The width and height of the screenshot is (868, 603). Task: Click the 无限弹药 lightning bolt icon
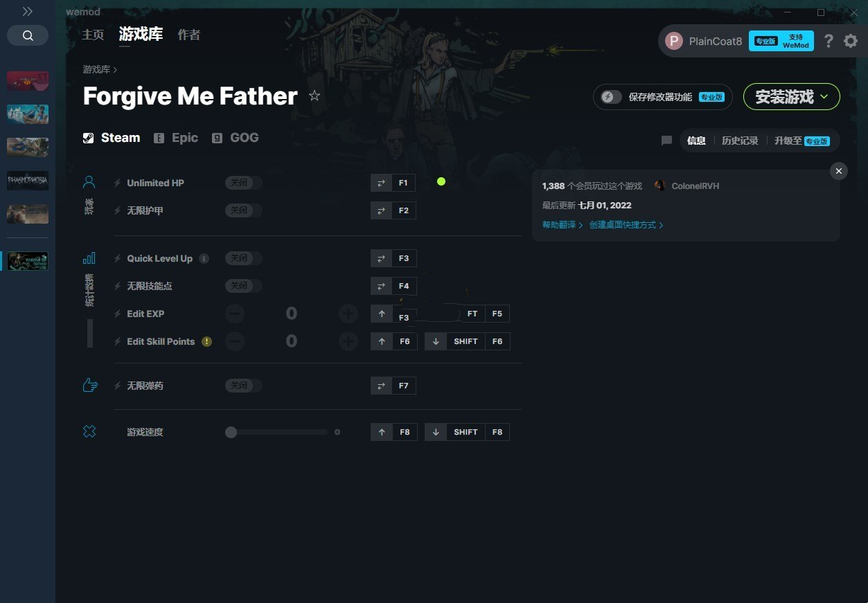click(x=118, y=386)
